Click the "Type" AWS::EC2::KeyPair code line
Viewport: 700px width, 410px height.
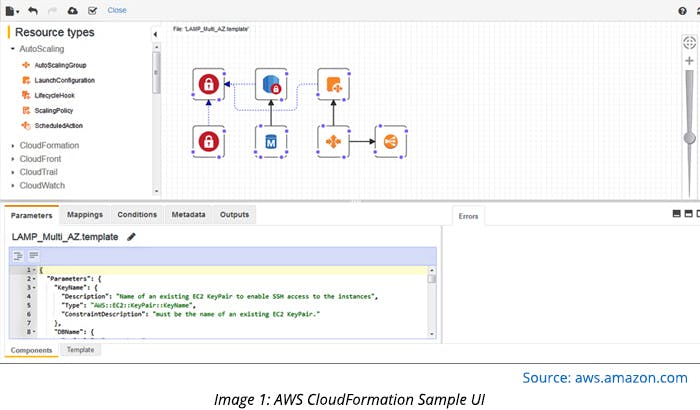pyautogui.click(x=129, y=305)
